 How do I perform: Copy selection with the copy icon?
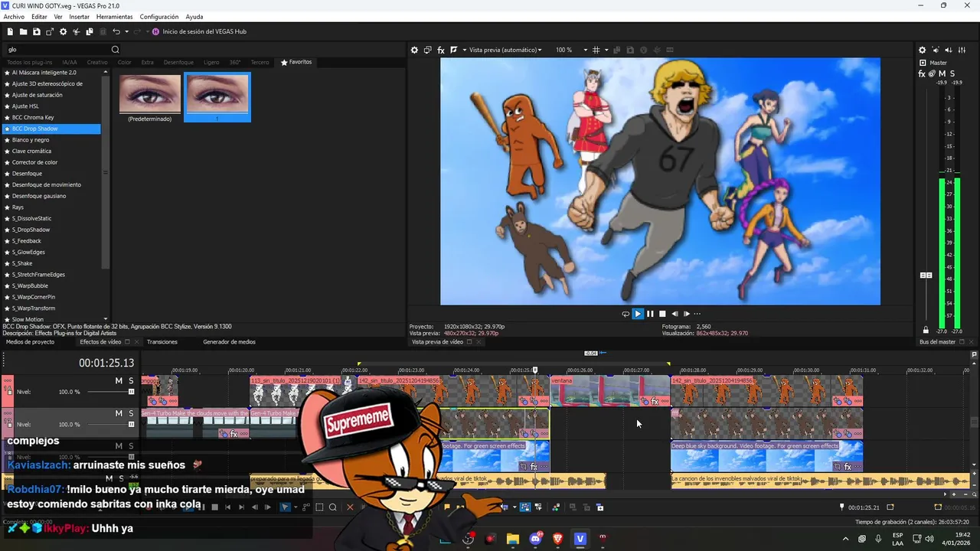click(x=90, y=31)
